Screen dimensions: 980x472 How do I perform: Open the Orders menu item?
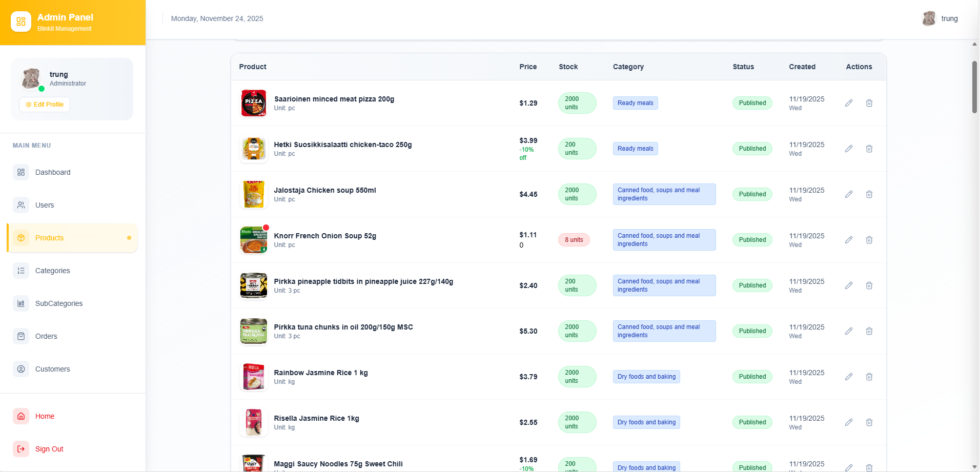pyautogui.click(x=72, y=336)
